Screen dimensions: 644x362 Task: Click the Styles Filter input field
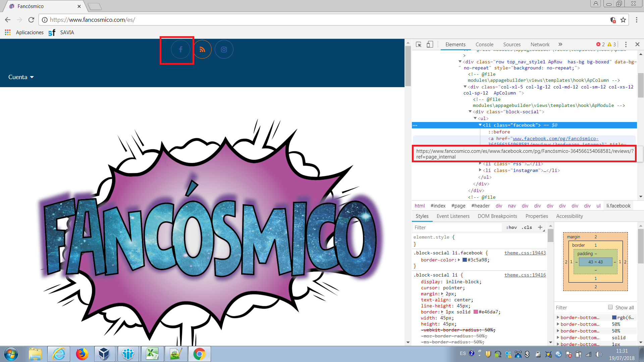click(x=456, y=228)
